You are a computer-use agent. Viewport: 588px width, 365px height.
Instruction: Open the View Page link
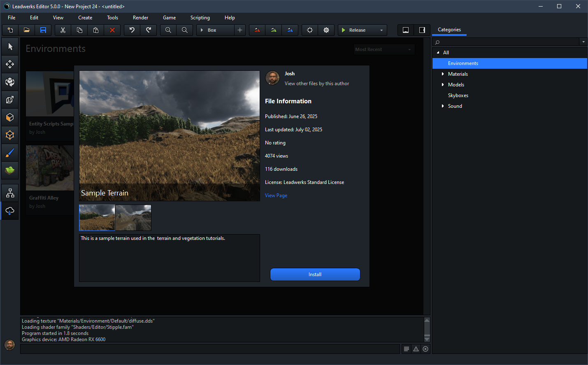[276, 195]
